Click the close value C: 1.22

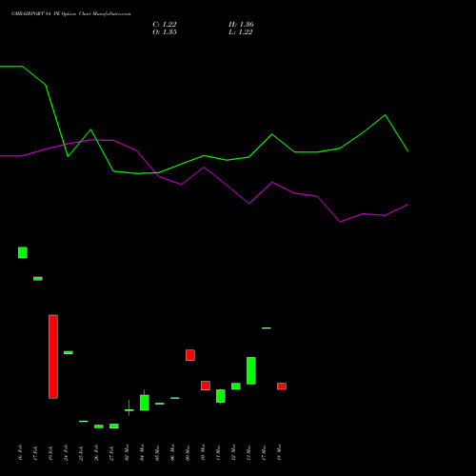pyautogui.click(x=165, y=25)
